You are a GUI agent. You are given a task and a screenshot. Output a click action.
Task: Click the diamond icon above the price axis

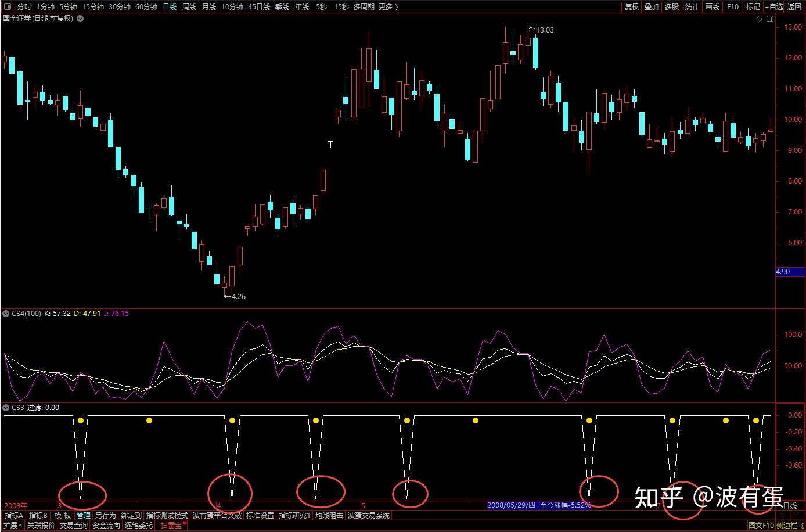click(x=759, y=19)
